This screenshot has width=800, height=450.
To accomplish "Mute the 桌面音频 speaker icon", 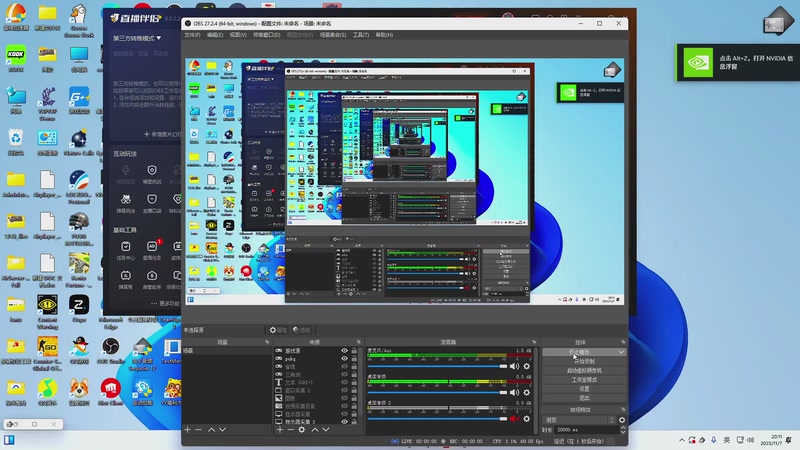I will [x=514, y=392].
